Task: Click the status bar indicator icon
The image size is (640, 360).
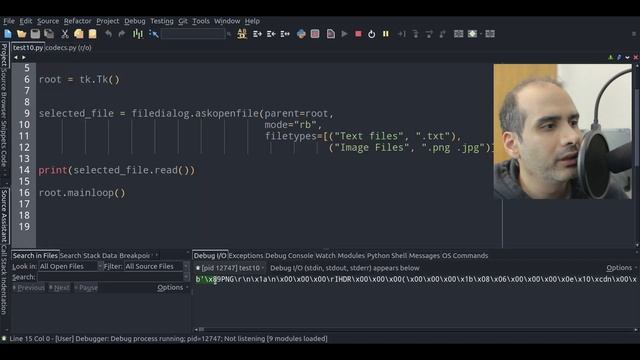Action: 4,338
